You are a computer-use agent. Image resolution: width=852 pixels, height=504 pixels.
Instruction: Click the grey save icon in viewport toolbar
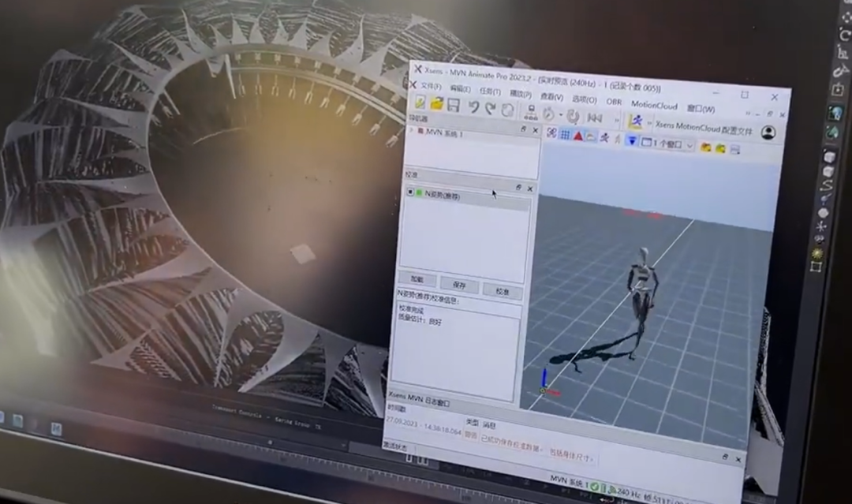[x=735, y=149]
